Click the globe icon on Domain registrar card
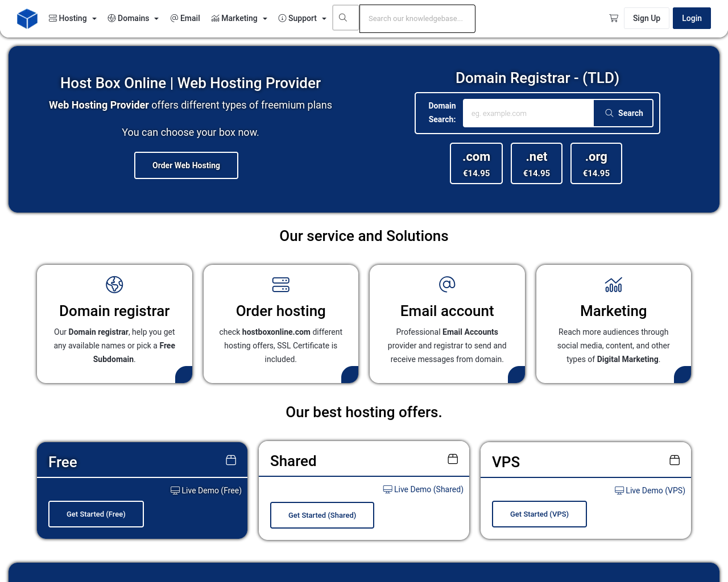Screen dimensions: 728x582 [x=114, y=284]
